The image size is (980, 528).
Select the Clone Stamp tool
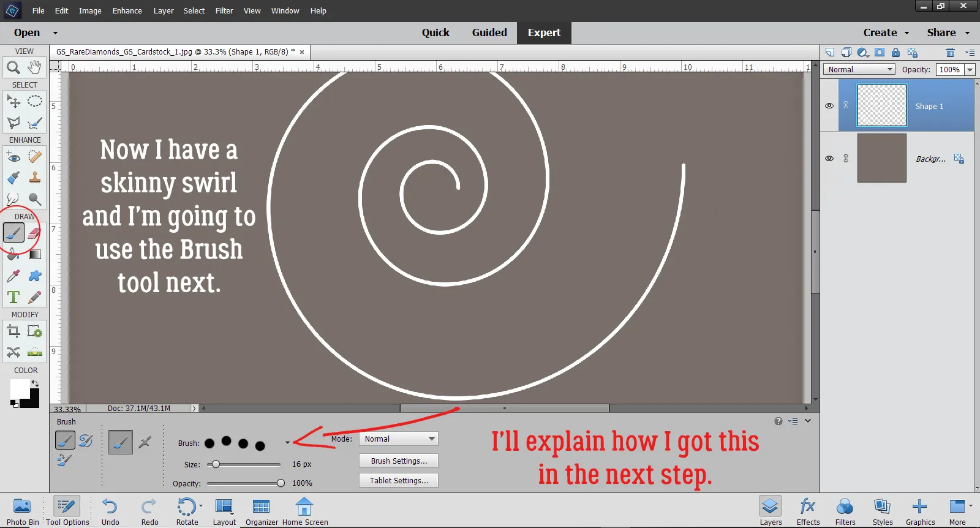click(x=35, y=178)
